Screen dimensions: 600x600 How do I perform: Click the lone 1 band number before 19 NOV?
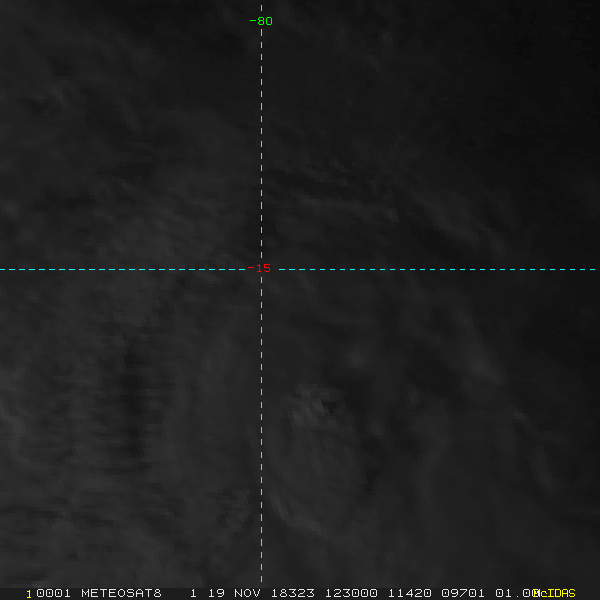point(193,593)
